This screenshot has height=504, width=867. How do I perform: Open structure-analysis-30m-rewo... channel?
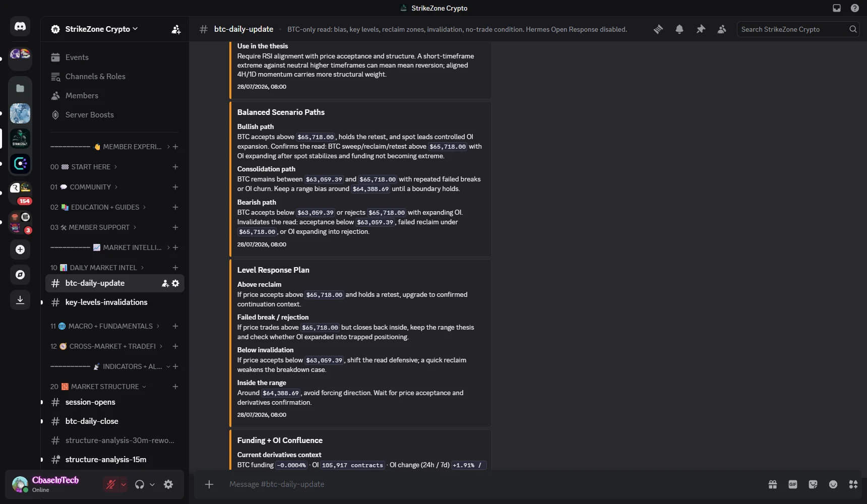tap(114, 440)
